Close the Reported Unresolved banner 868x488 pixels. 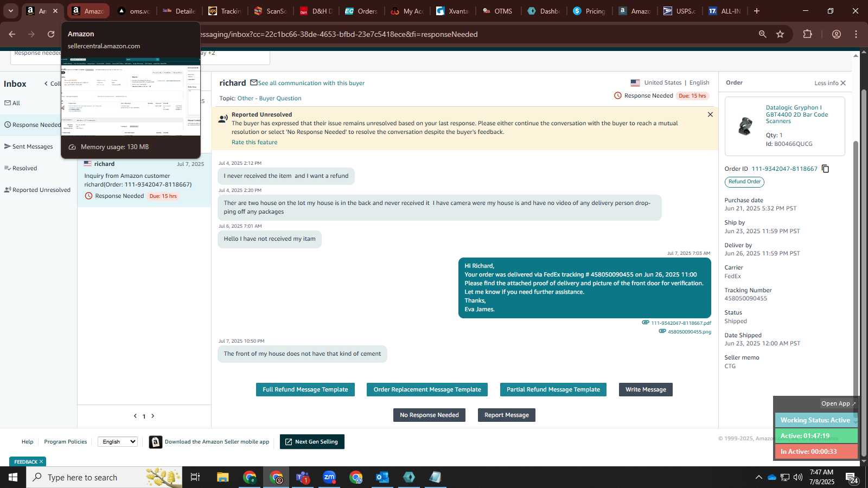tap(710, 114)
